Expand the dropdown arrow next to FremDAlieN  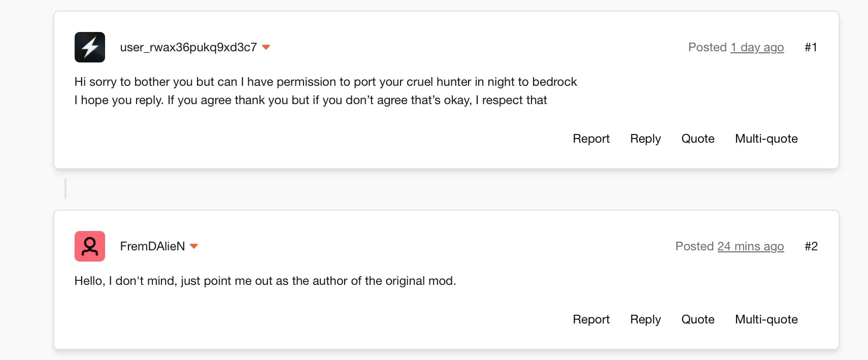[x=194, y=246]
